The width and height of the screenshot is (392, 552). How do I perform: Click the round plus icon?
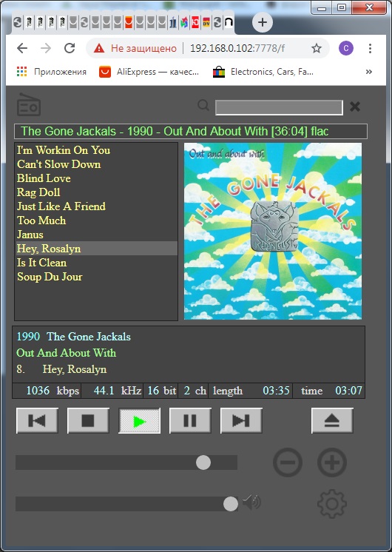(x=332, y=462)
